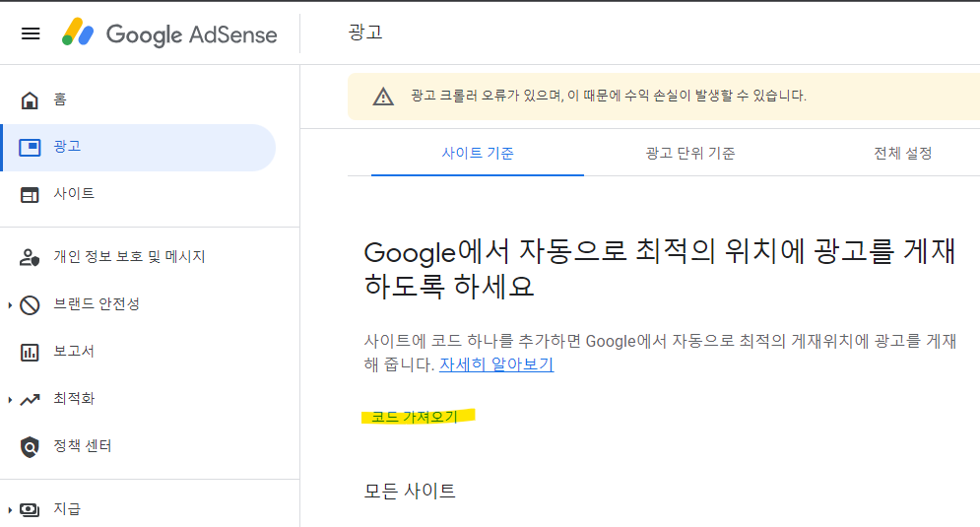The height and width of the screenshot is (527, 980).
Task: Select 지급 label in sidebar
Action: (x=67, y=509)
